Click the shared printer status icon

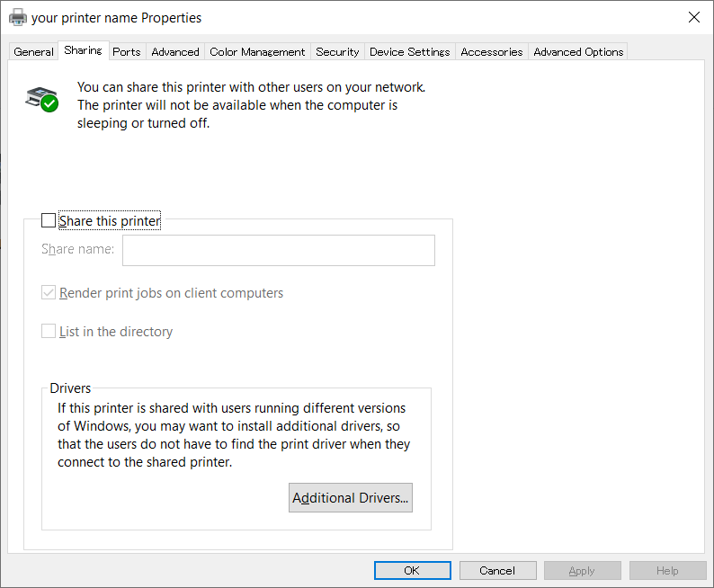click(x=41, y=99)
